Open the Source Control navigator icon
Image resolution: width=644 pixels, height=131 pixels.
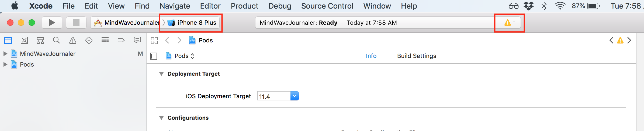24,40
